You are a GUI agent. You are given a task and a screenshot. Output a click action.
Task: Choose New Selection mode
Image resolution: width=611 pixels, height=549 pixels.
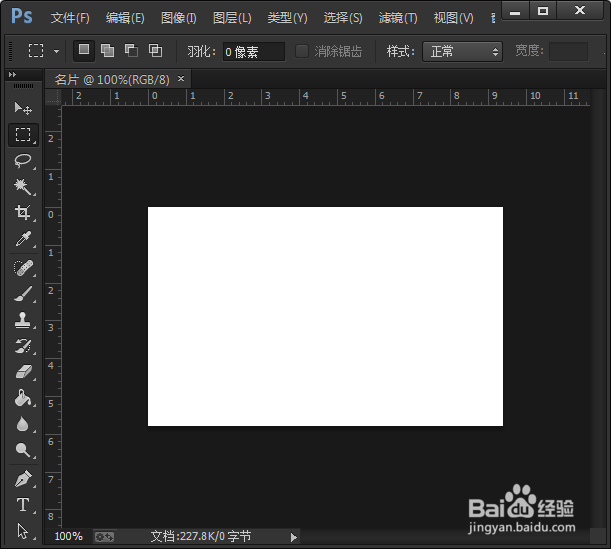(x=84, y=51)
